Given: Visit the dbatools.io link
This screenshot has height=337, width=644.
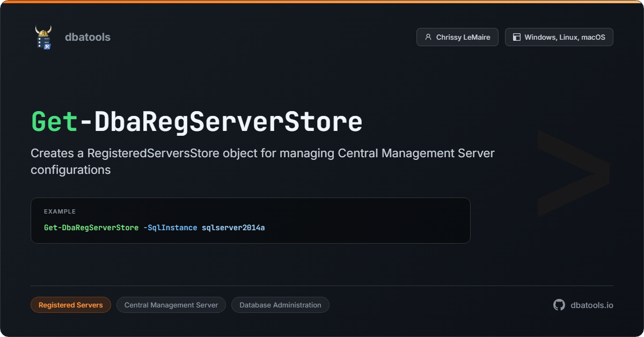Looking at the screenshot, I should [x=592, y=305].
